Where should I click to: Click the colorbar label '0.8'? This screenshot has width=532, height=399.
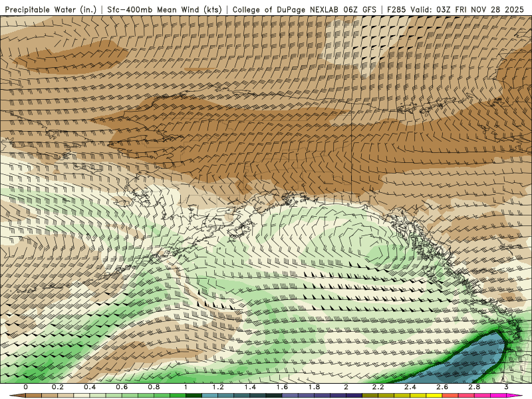pos(154,387)
